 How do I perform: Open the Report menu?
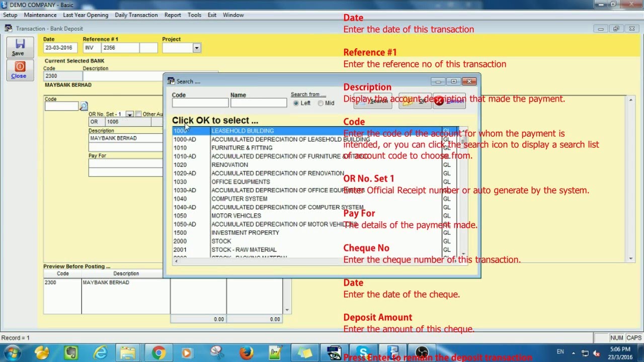[173, 15]
